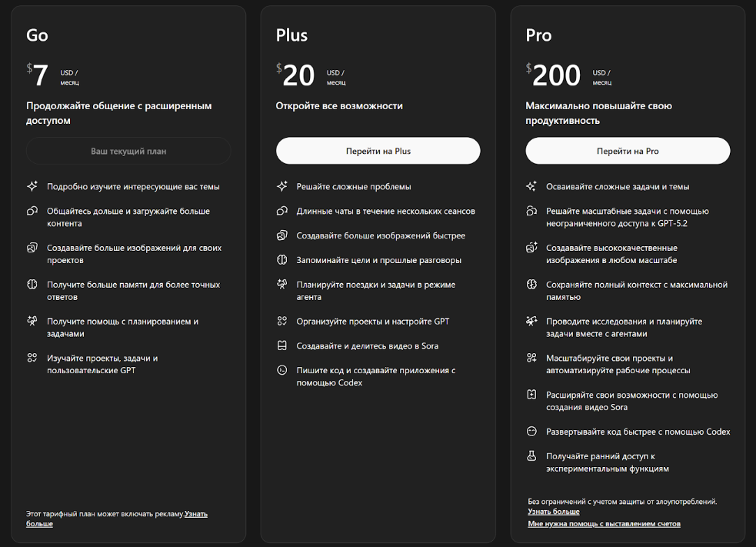The image size is (756, 547).
Task: Click the memory icon beside "Запоминайте цели и прошлые разговоры"
Action: pos(282,260)
